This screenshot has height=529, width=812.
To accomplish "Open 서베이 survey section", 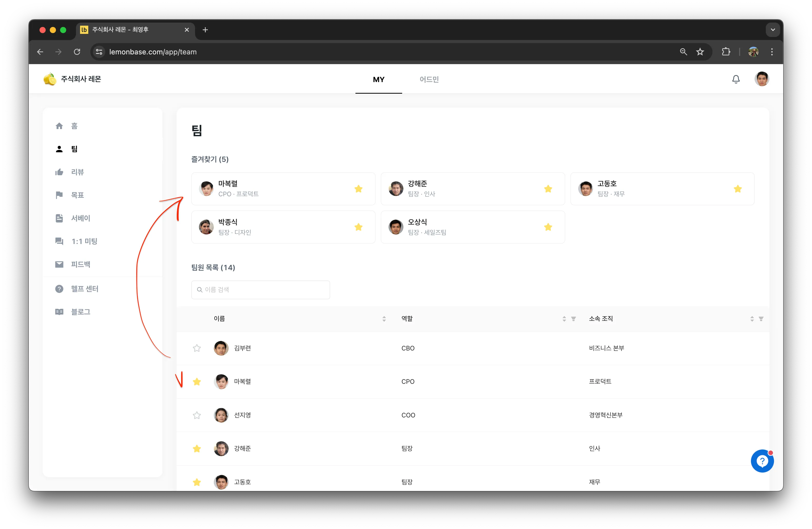I will click(x=73, y=218).
